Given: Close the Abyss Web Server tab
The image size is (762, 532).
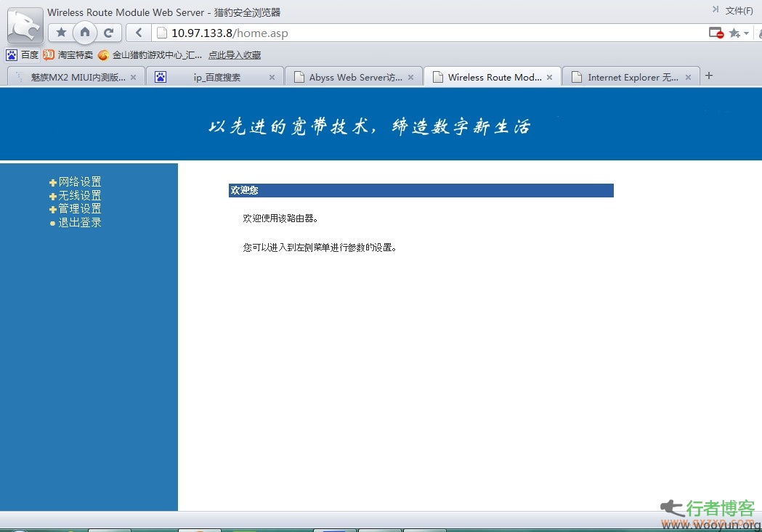Looking at the screenshot, I should tap(410, 77).
